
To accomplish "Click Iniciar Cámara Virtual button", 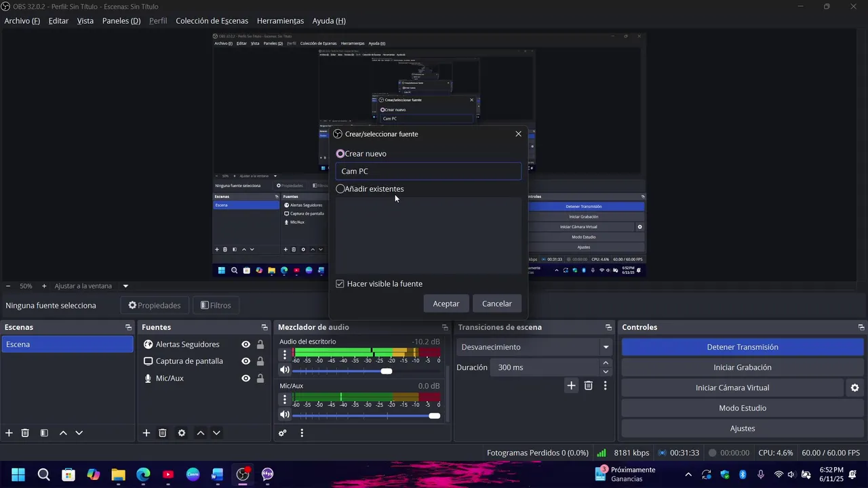I will pos(732,388).
